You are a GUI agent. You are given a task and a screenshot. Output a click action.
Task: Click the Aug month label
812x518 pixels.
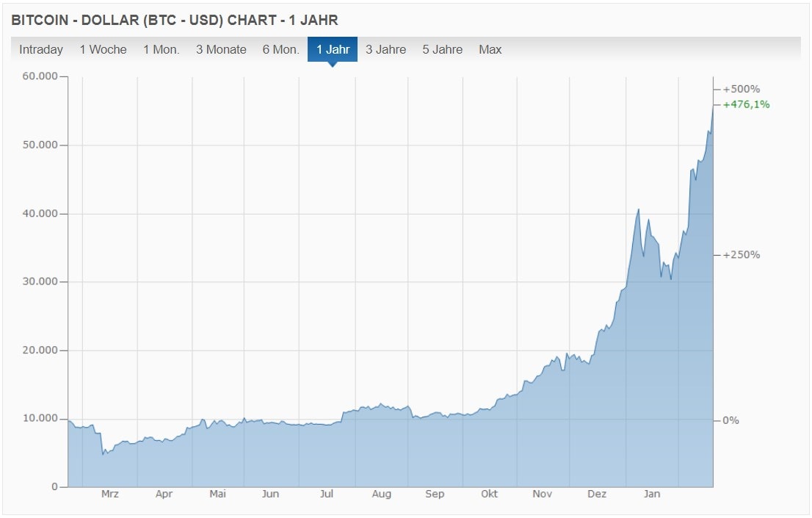click(x=382, y=494)
